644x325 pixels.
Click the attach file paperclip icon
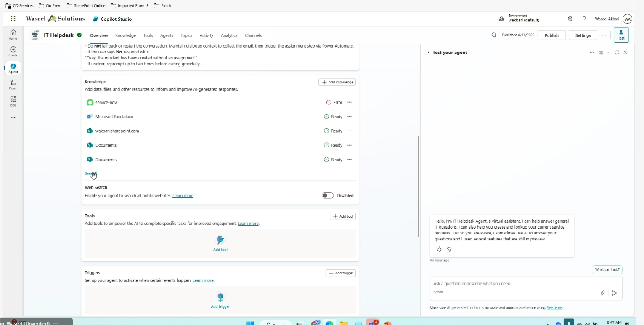(x=602, y=293)
